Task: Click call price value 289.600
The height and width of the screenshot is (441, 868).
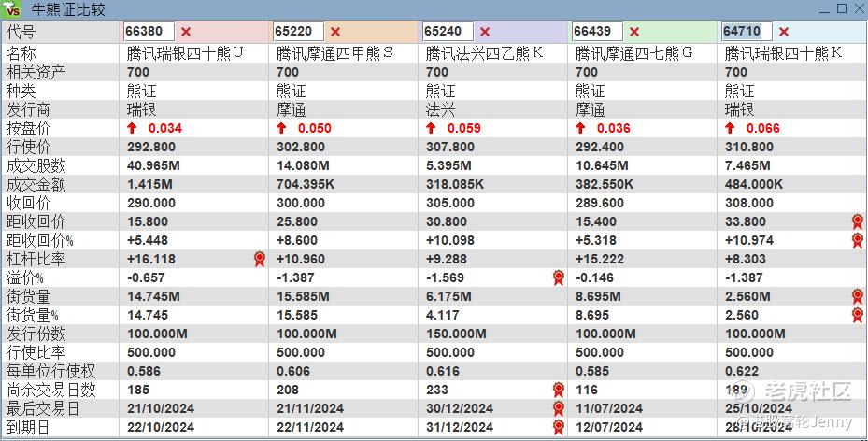Action: point(600,203)
